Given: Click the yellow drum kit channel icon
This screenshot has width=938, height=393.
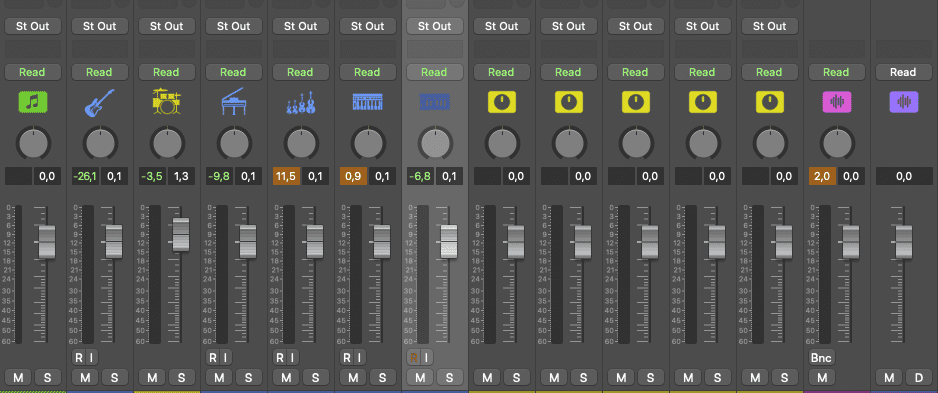Looking at the screenshot, I should coord(166,102).
